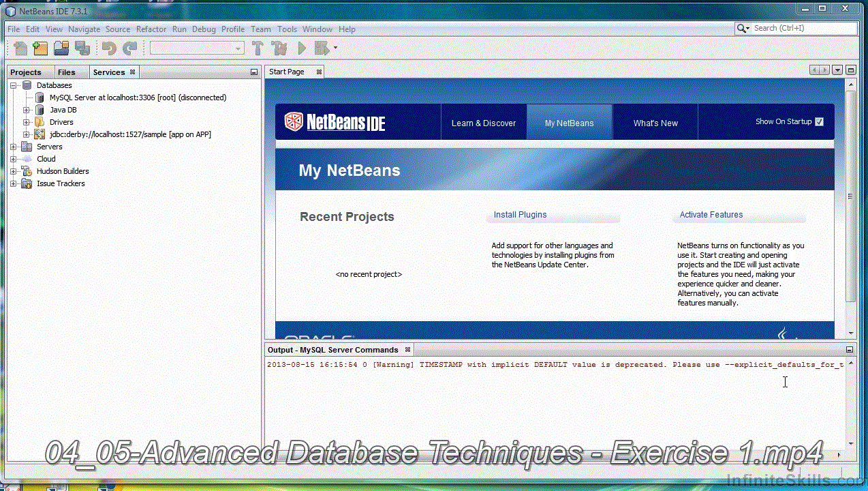The height and width of the screenshot is (491, 868).
Task: Select the Servers node icon
Action: click(x=27, y=147)
